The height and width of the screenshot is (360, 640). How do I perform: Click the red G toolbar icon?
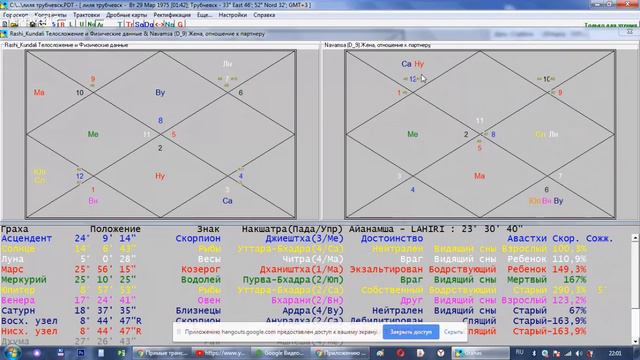pyautogui.click(x=180, y=24)
